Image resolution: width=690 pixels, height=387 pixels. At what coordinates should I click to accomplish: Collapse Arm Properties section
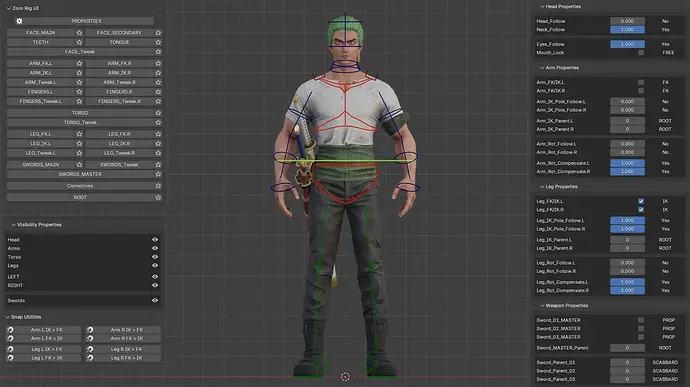(x=542, y=68)
